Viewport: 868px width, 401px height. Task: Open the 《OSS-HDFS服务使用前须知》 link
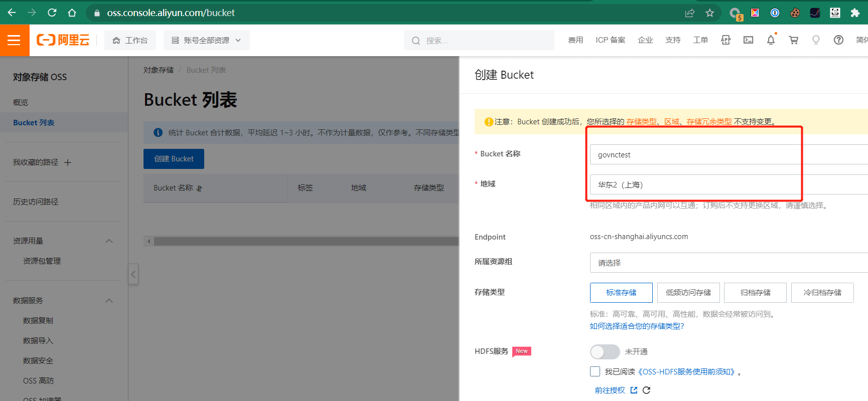(686, 371)
